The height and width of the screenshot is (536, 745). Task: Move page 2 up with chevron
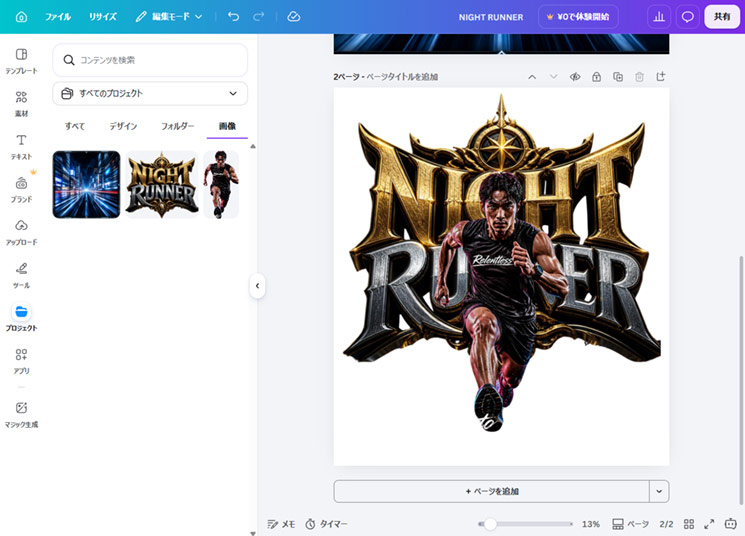click(x=532, y=77)
